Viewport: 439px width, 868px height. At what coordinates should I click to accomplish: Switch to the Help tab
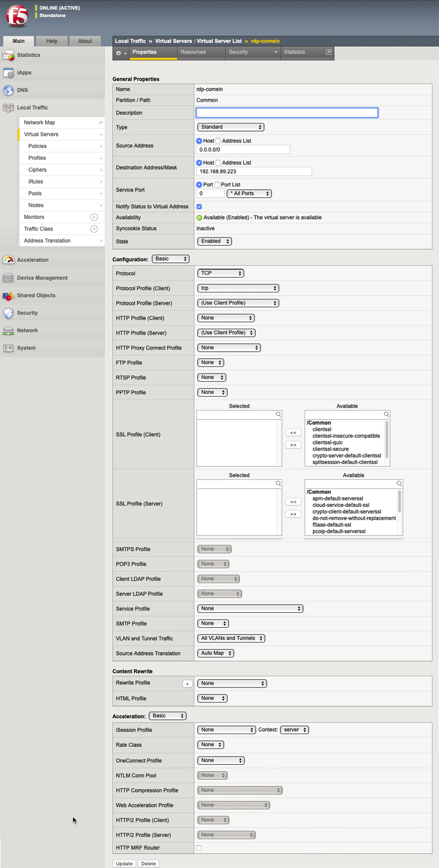(52, 41)
